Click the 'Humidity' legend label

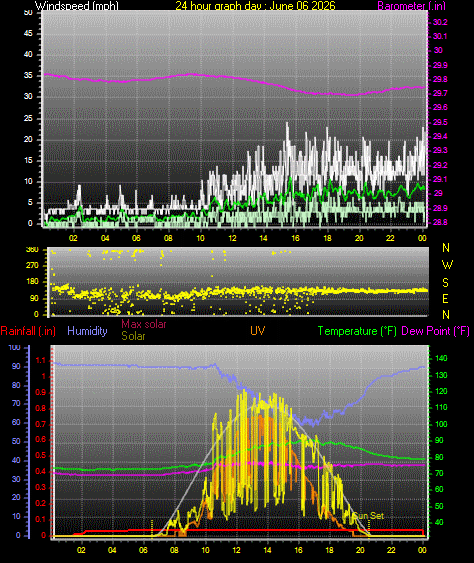tap(87, 331)
